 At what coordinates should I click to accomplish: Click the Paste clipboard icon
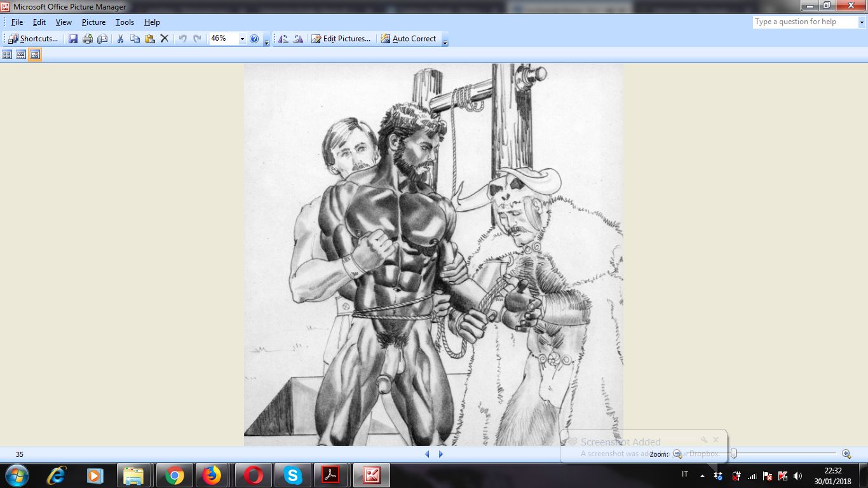(x=149, y=39)
